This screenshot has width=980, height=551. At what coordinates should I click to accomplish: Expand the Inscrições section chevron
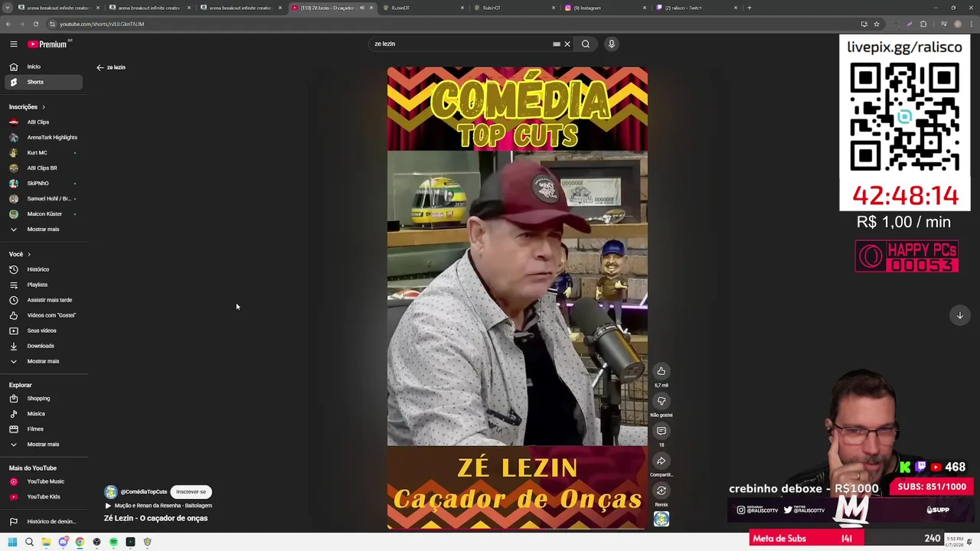click(43, 107)
